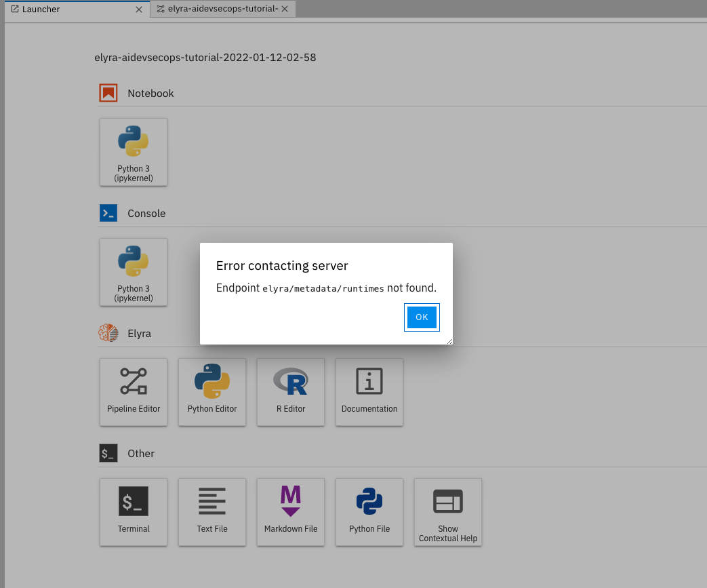
Task: Open the R Editor
Action: click(x=291, y=392)
